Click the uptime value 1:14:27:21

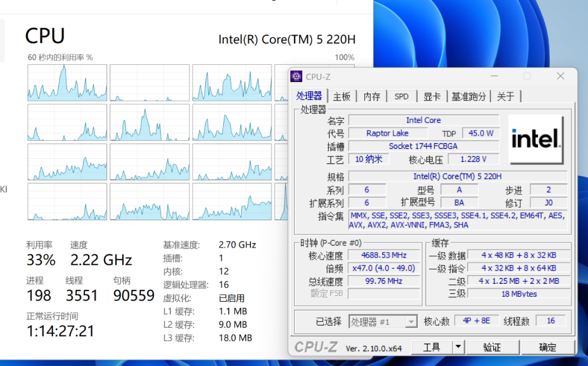click(60, 331)
